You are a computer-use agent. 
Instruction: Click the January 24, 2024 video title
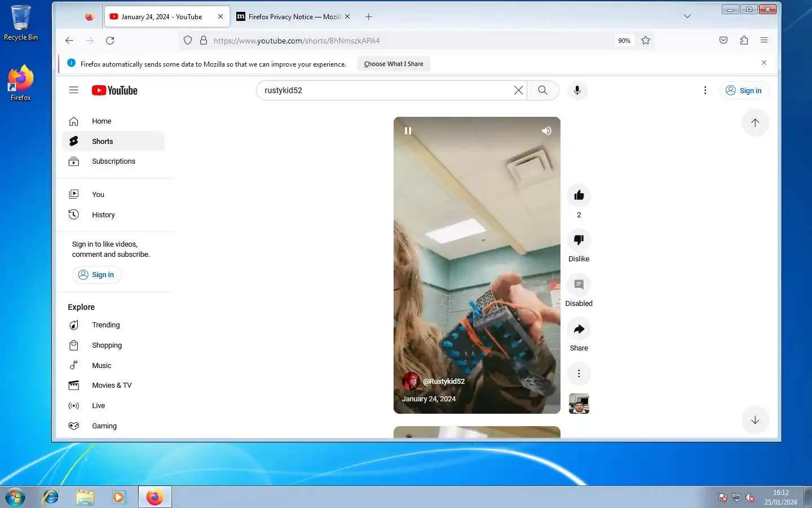point(429,399)
